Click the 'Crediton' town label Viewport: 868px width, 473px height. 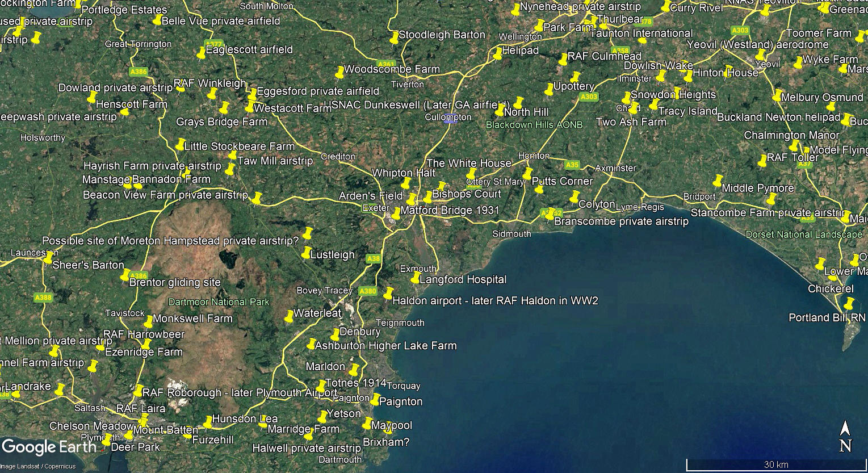338,156
